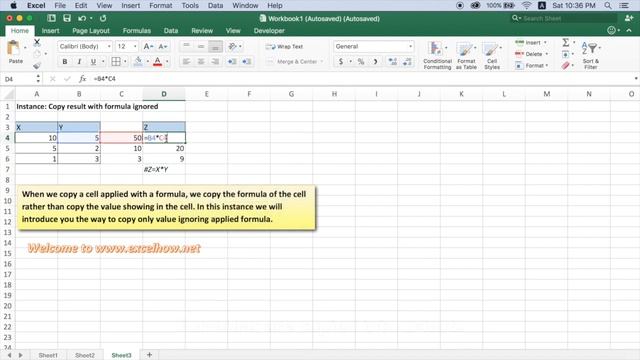Cancel formula entry with X

[x=52, y=79]
